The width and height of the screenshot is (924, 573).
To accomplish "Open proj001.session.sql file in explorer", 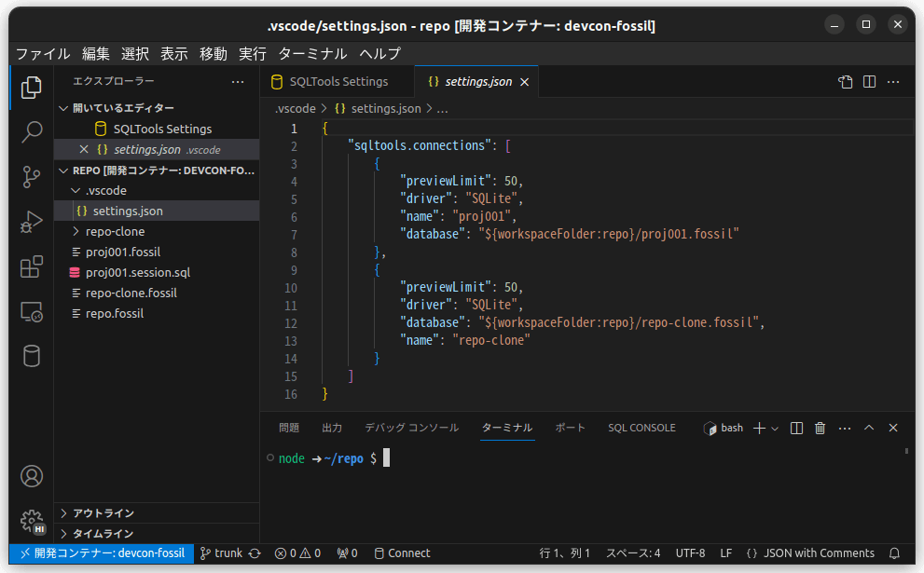I will (137, 272).
